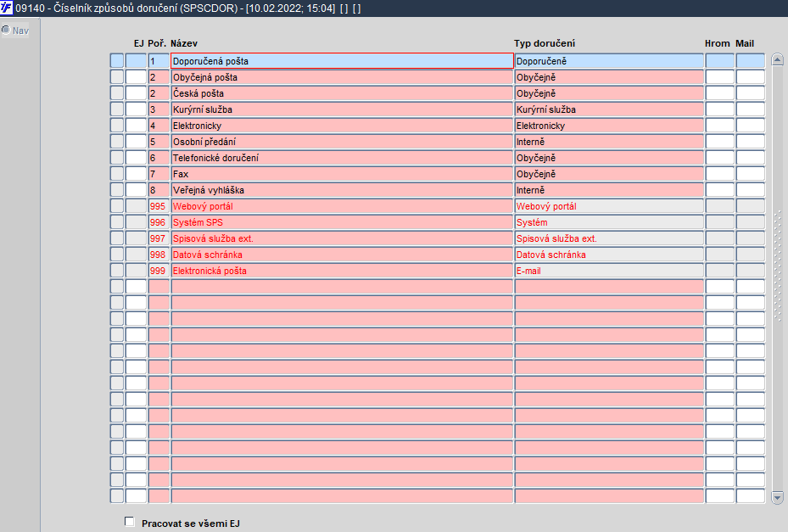The width and height of the screenshot is (788, 532).
Task: Click the Název column header
Action: 184,43
